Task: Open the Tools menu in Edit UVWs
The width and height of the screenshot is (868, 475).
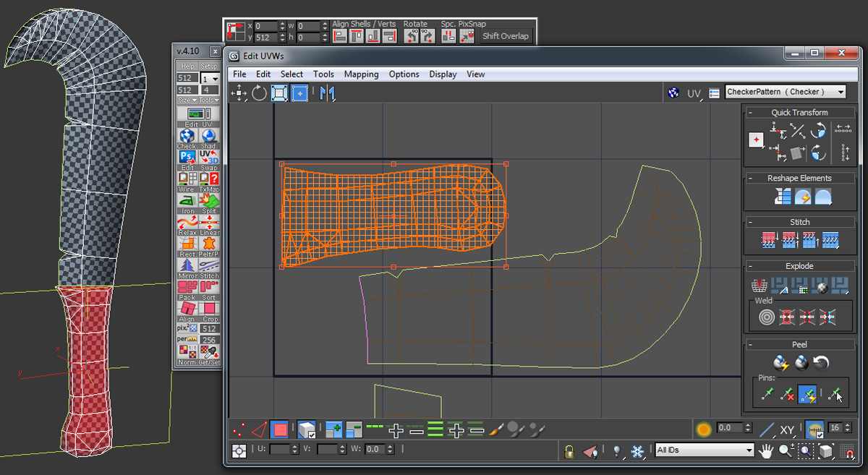Action: (x=323, y=74)
